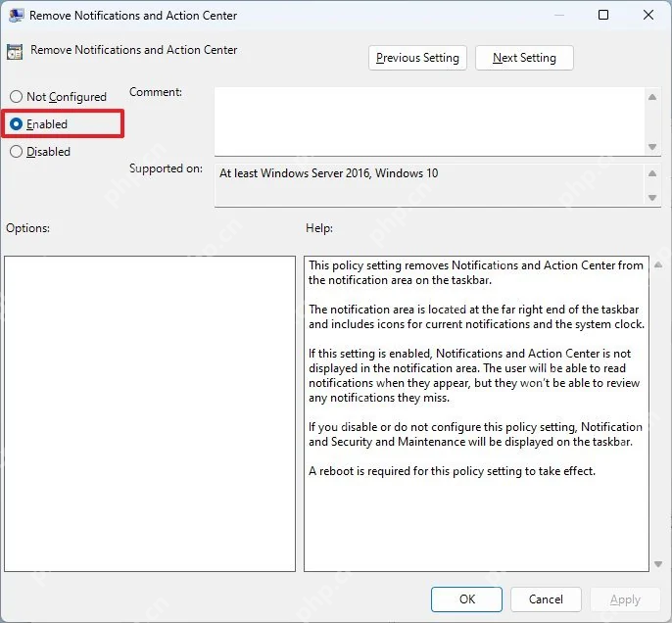Click 'A reboot is required' help line
672x623 pixels.
click(x=453, y=471)
